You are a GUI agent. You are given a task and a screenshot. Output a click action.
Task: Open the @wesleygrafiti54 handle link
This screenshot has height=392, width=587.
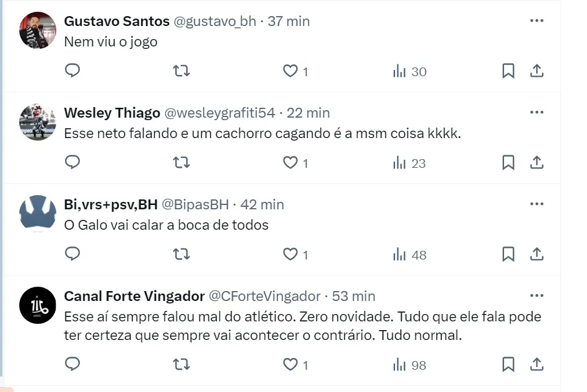click(x=219, y=113)
